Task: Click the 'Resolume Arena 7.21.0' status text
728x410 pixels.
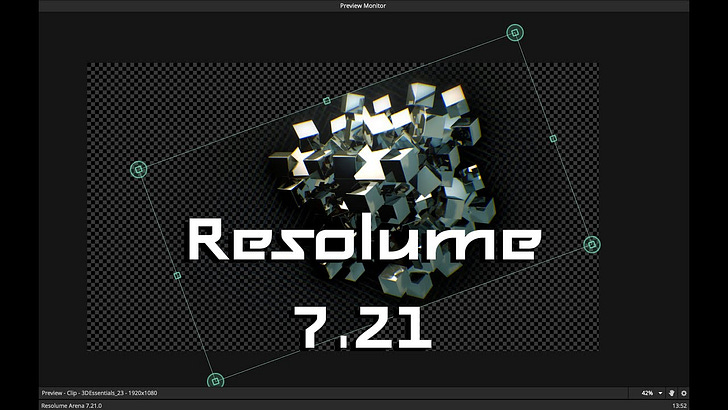Action: (72, 406)
